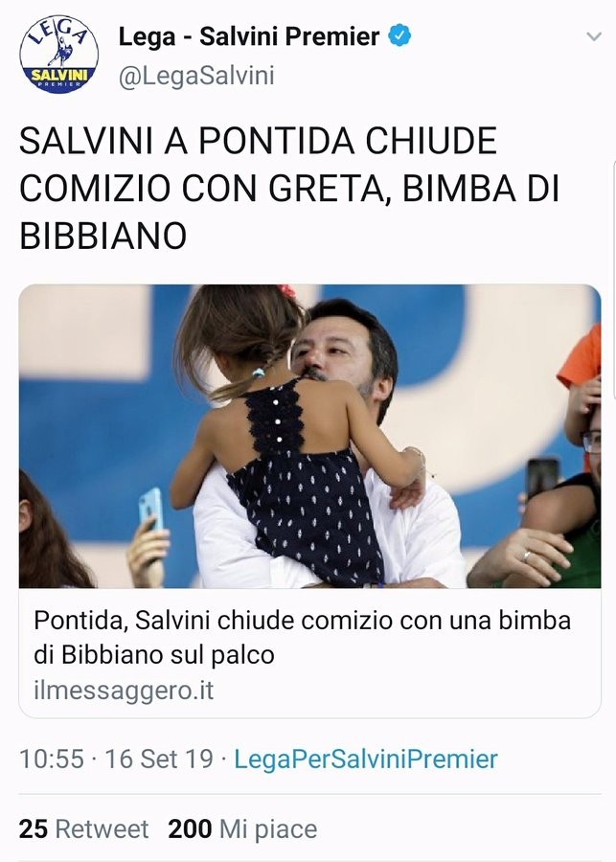Click the 10:55 timestamp
Screen dimensions: 616x862
(52, 760)
